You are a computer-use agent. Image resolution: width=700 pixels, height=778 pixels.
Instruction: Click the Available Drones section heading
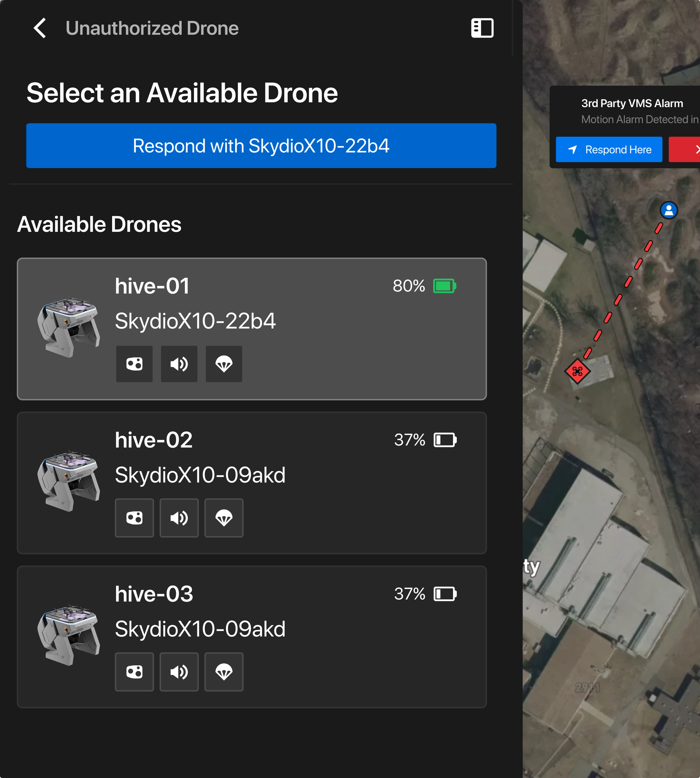99,224
